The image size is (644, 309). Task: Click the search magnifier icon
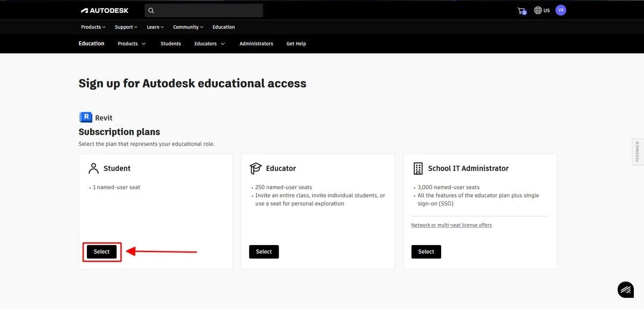click(151, 10)
